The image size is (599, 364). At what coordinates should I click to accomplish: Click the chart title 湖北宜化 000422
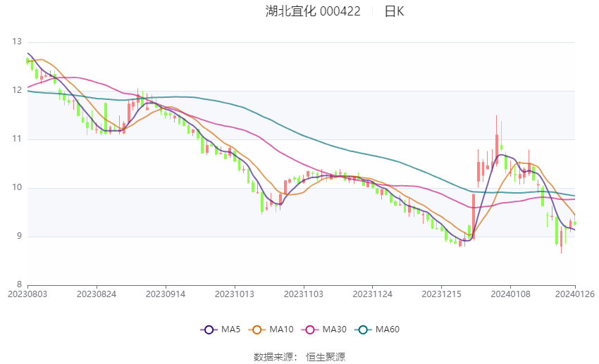(x=313, y=11)
